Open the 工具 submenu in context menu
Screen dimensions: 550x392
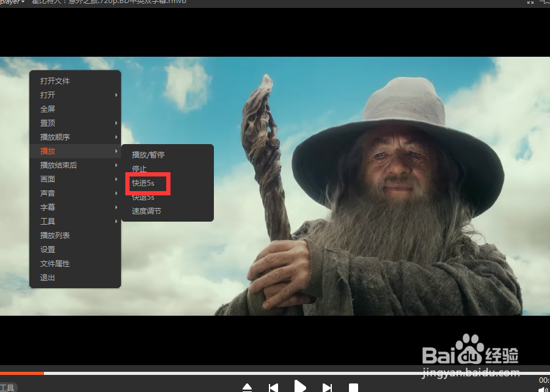(x=75, y=222)
